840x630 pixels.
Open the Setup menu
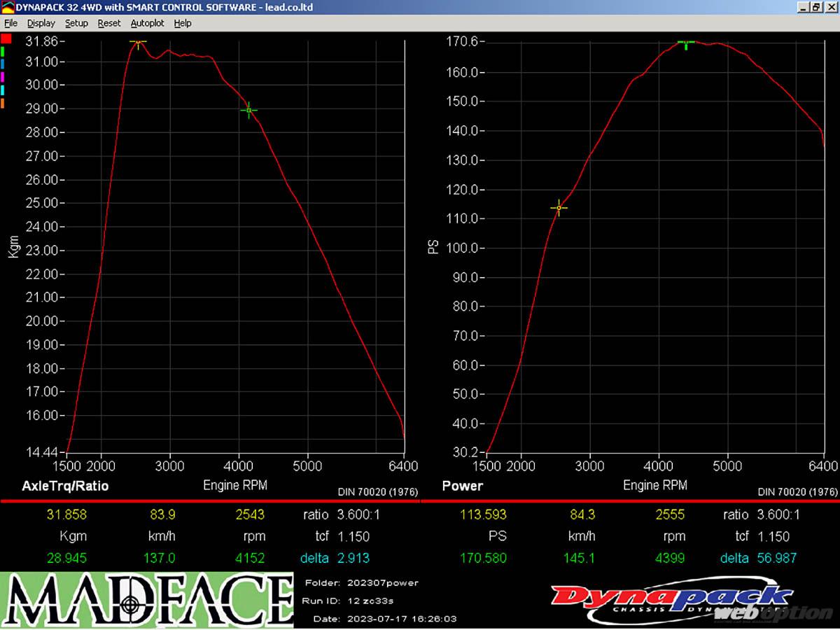tap(76, 23)
